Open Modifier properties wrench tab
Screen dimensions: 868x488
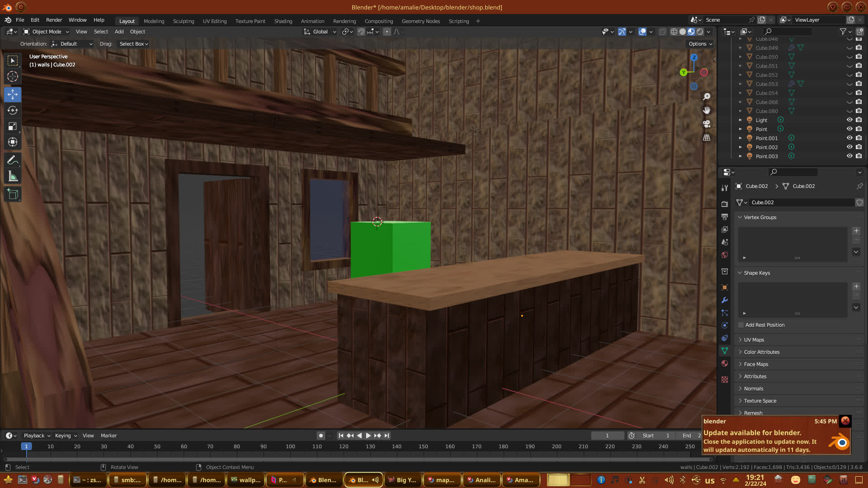(x=725, y=300)
